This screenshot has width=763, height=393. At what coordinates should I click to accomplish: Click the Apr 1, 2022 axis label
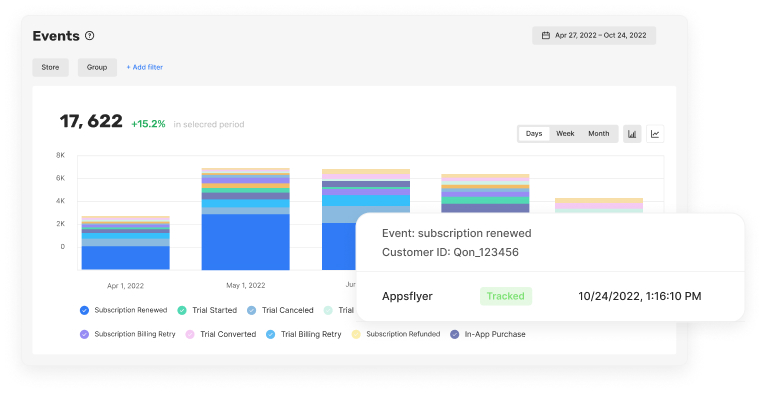point(126,286)
